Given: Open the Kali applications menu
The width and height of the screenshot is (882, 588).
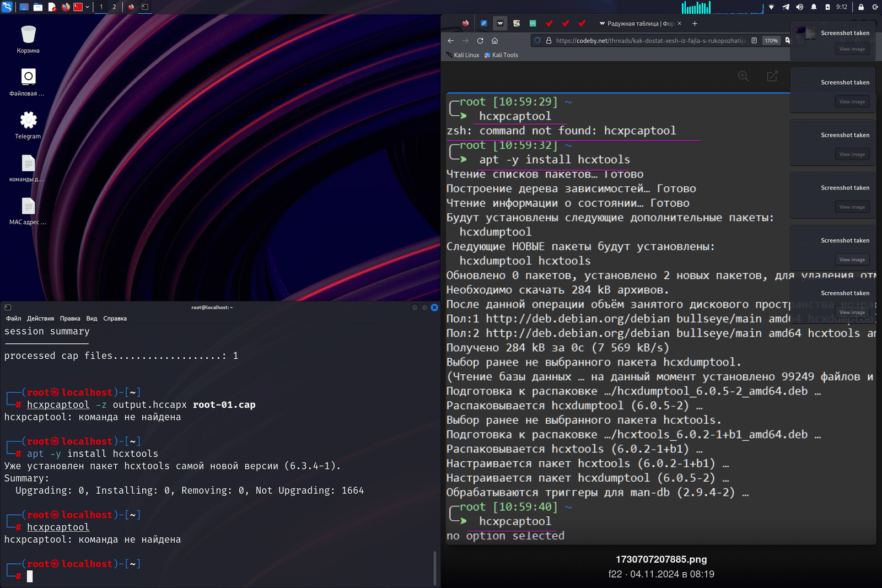Looking at the screenshot, I should [7, 7].
